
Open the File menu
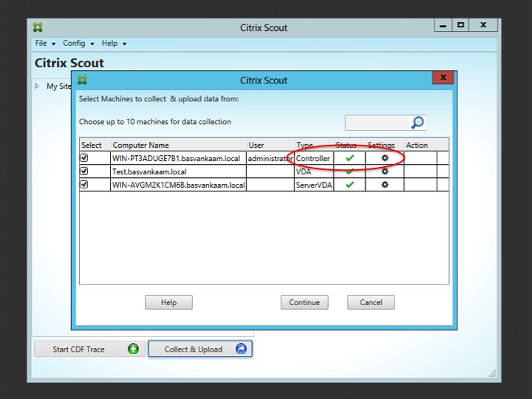pos(45,44)
